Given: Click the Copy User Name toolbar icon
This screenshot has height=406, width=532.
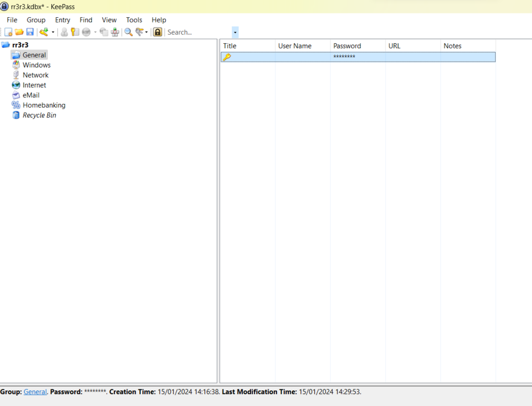Looking at the screenshot, I should pyautogui.click(x=64, y=32).
